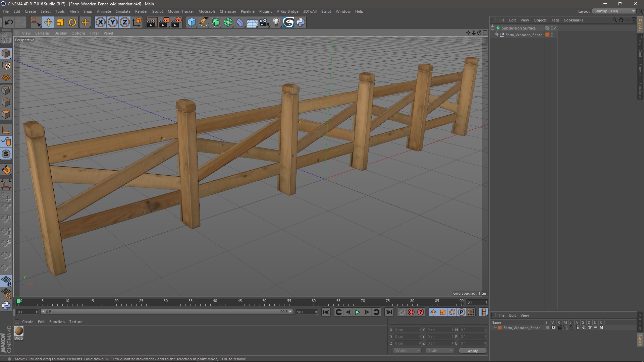This screenshot has width=644, height=362.
Task: Add a Camera object
Action: [264, 22]
